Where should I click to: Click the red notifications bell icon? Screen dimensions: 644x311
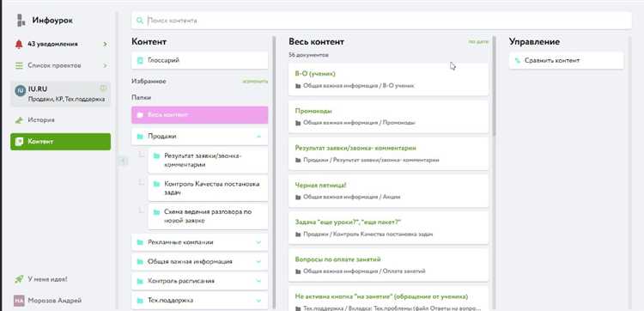[x=19, y=45]
